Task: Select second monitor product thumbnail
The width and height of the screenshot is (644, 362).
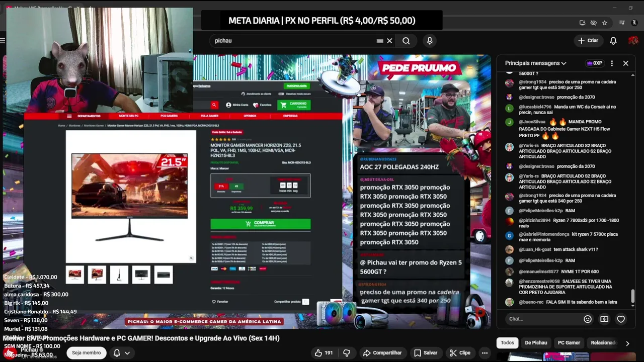Action: coord(97,275)
